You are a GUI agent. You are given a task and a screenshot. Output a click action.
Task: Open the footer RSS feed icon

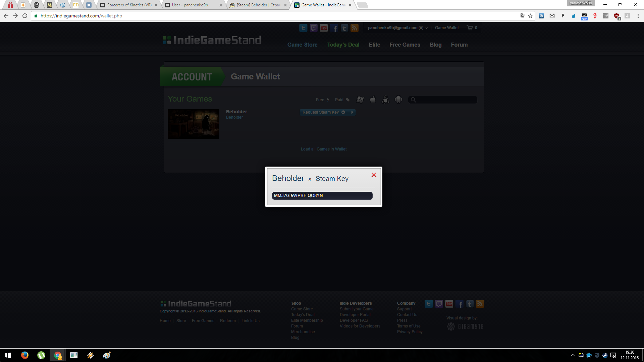pos(480,304)
